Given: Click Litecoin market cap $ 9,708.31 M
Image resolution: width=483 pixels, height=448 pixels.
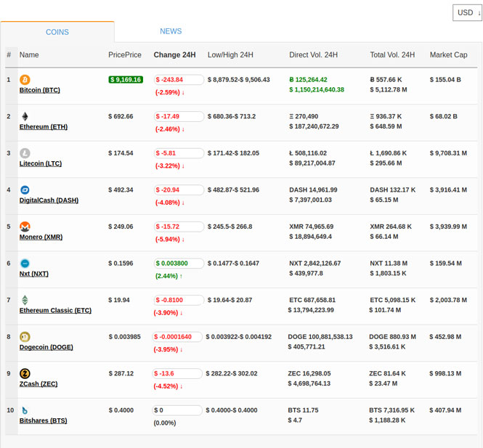Looking at the screenshot, I should coord(449,153).
